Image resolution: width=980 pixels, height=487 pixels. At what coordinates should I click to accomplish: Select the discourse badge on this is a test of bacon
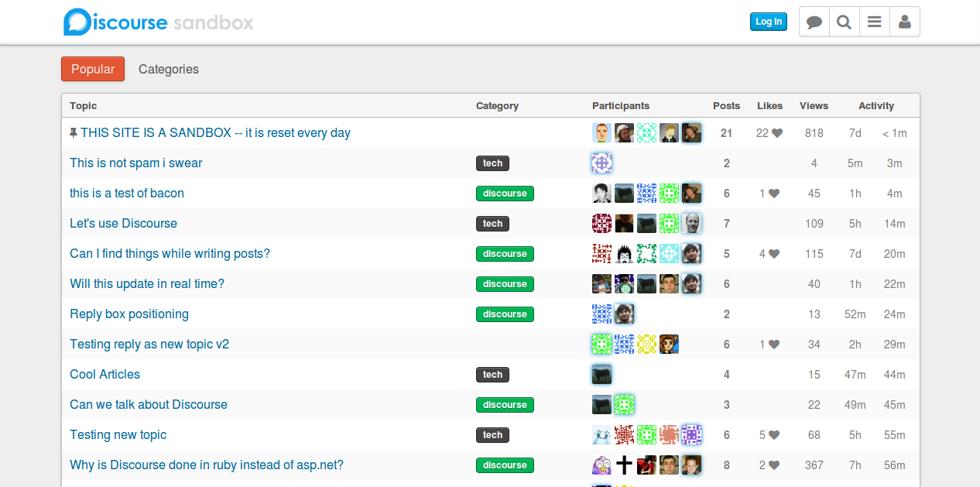click(x=505, y=193)
